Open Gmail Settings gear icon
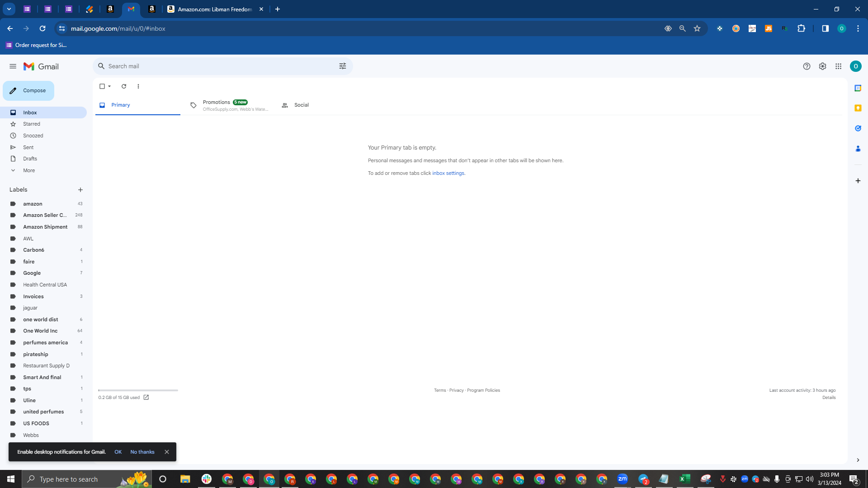Image resolution: width=868 pixels, height=488 pixels. pos(822,66)
